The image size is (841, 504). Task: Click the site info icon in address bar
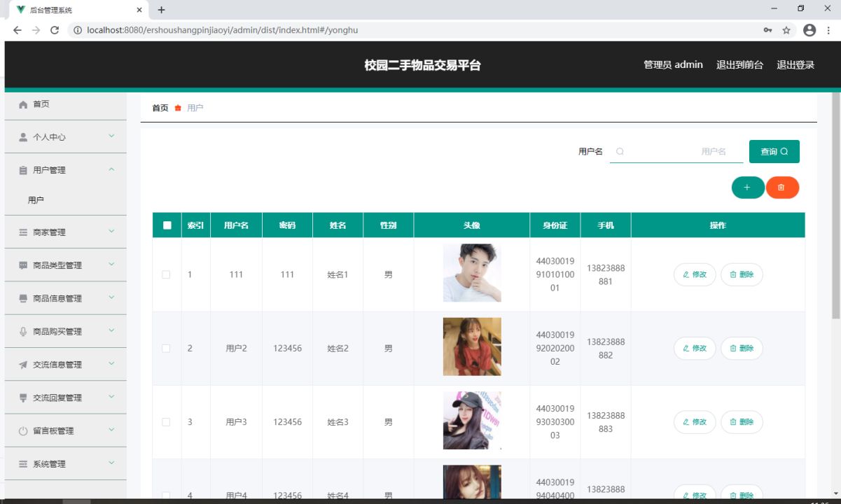tap(77, 30)
